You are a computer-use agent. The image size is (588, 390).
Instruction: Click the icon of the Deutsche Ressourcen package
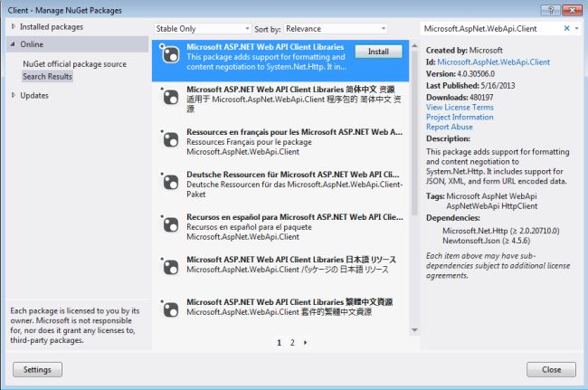tap(169, 181)
